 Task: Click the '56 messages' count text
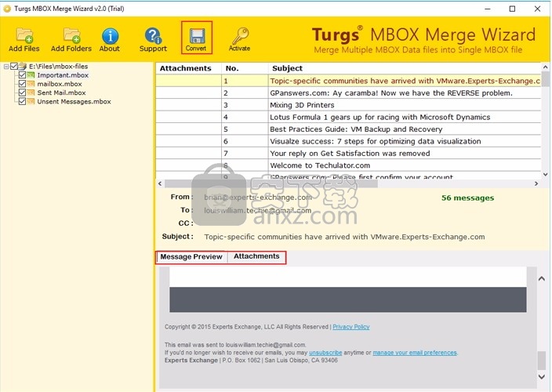(x=468, y=198)
